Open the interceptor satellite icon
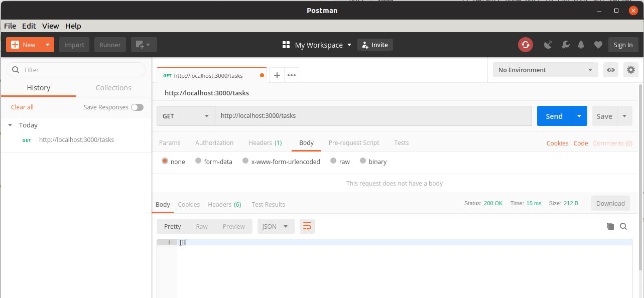 (548, 45)
